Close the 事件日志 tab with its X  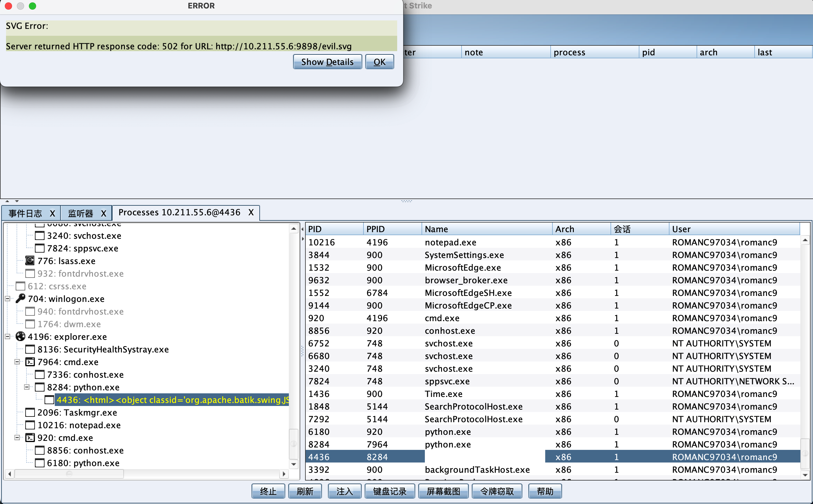[x=52, y=213]
